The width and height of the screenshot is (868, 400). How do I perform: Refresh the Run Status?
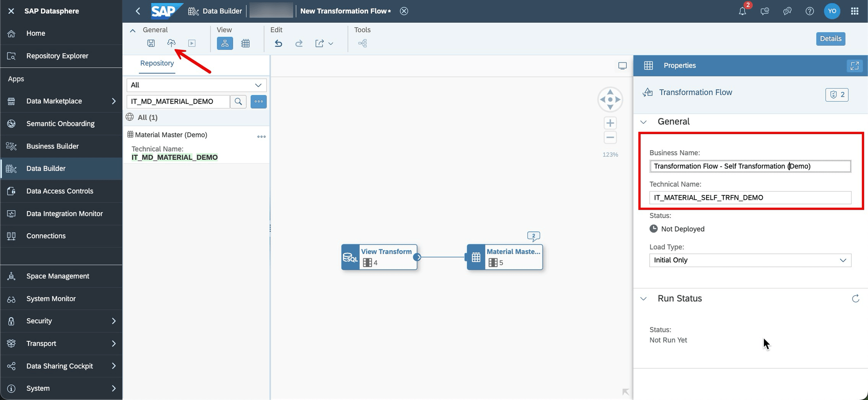point(855,299)
